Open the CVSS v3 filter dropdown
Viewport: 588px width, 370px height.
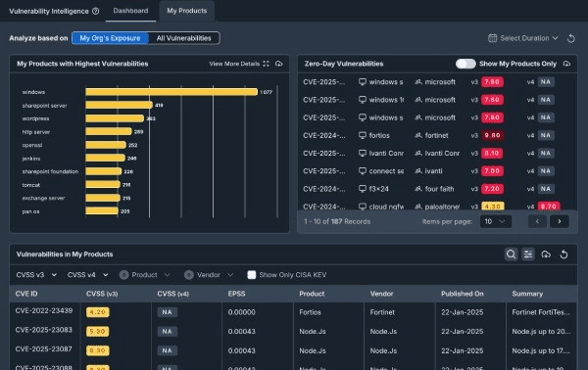pos(36,275)
